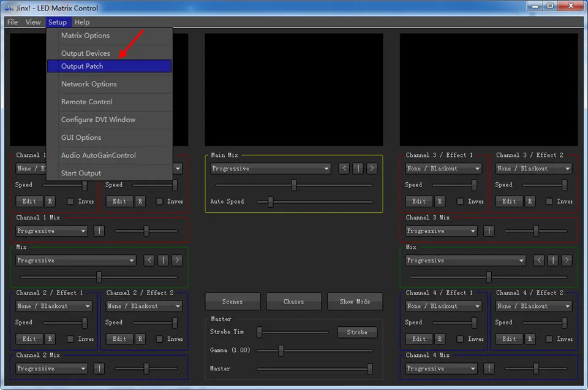The height and width of the screenshot is (390, 588).
Task: Select Start Output menu entry
Action: click(110, 173)
